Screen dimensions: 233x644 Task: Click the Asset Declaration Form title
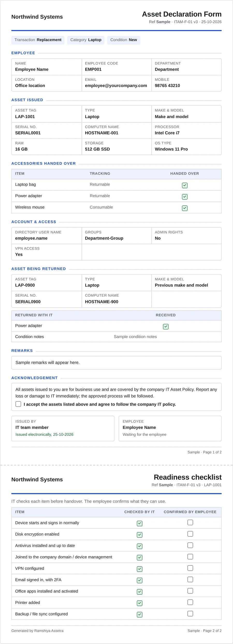182,14
